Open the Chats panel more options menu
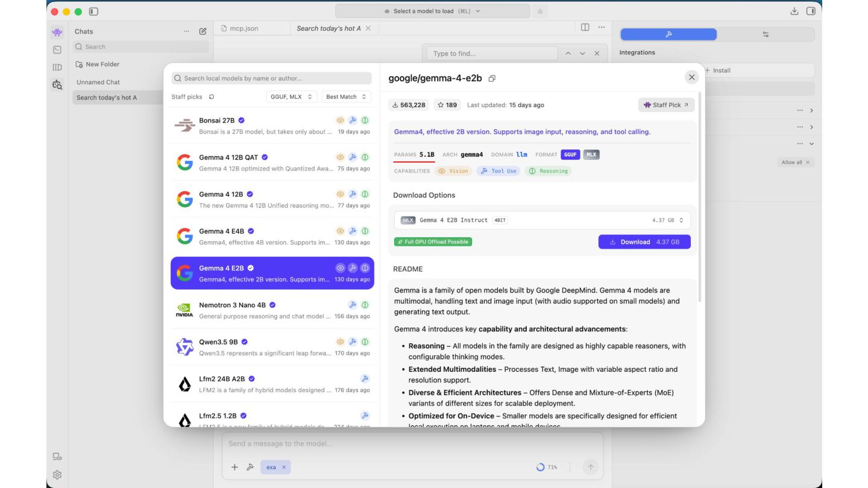This screenshot has width=868, height=488. pyautogui.click(x=186, y=31)
